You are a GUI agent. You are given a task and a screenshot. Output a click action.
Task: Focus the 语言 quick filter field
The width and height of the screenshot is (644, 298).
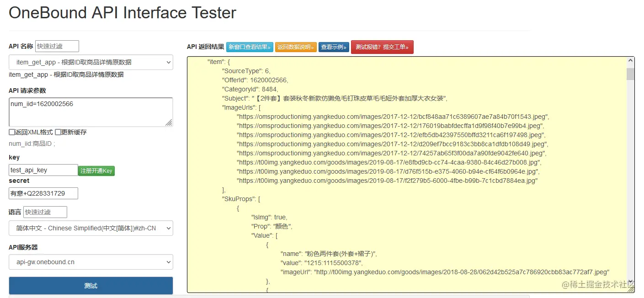[45, 212]
